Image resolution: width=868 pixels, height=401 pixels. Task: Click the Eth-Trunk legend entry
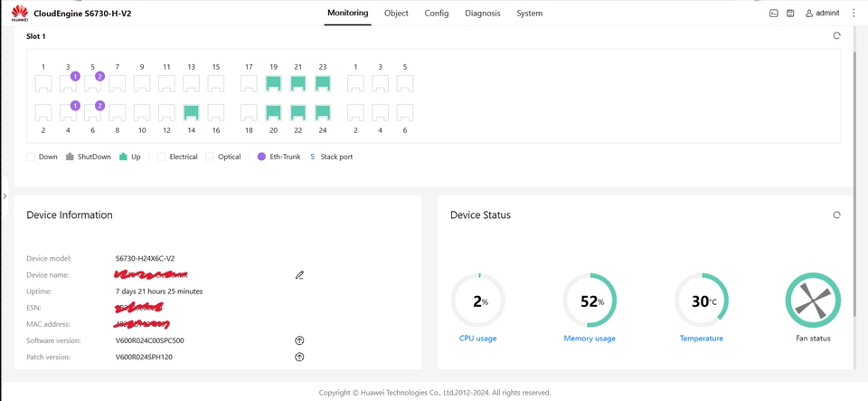tap(279, 157)
